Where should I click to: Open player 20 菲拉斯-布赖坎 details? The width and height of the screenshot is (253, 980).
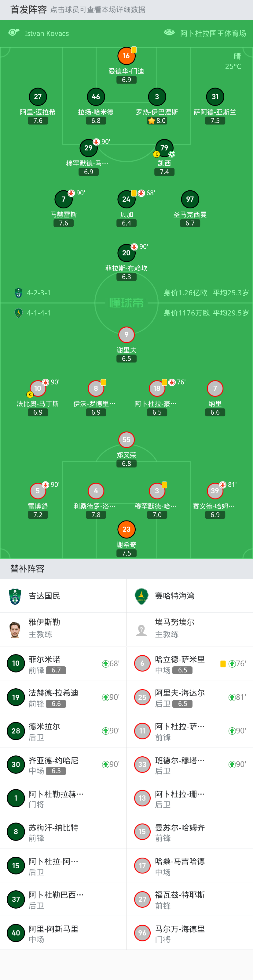pos(127,253)
